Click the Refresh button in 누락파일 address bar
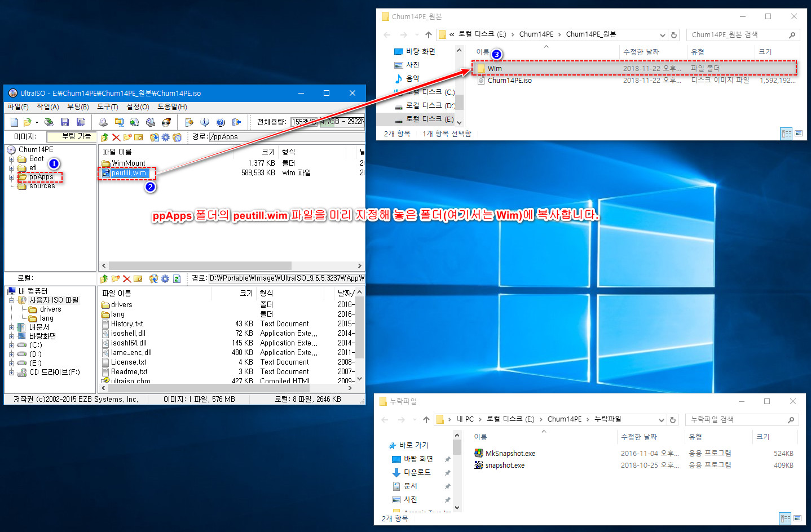This screenshot has height=532, width=811. click(673, 420)
